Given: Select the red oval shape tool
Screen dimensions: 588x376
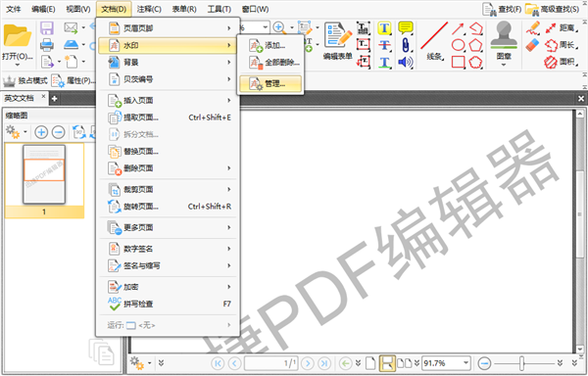Looking at the screenshot, I should click(459, 45).
